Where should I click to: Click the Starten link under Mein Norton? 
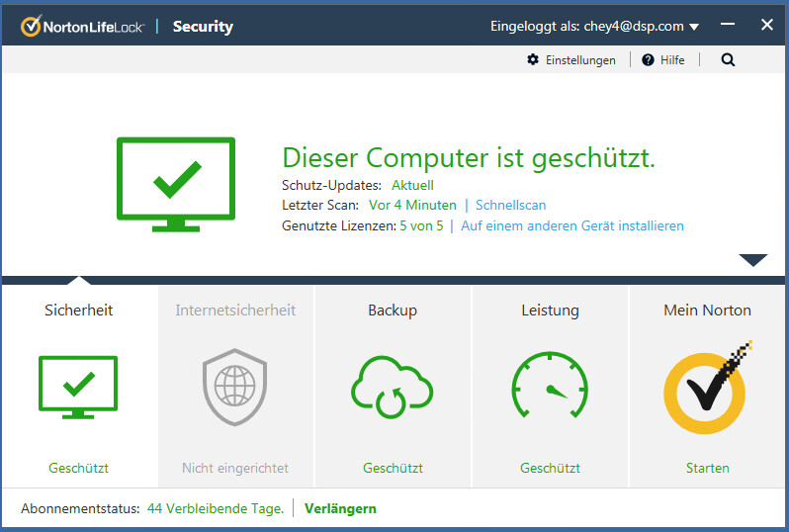707,468
